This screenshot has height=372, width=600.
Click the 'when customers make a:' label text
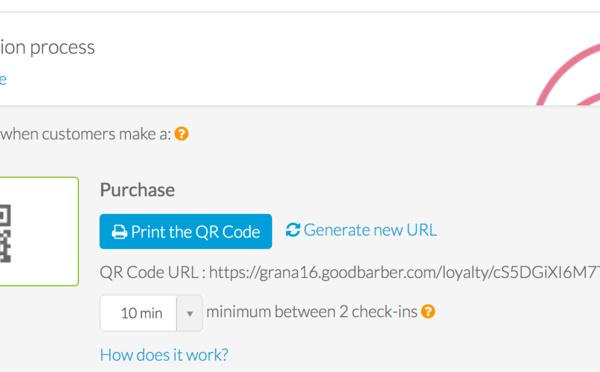coord(85,134)
